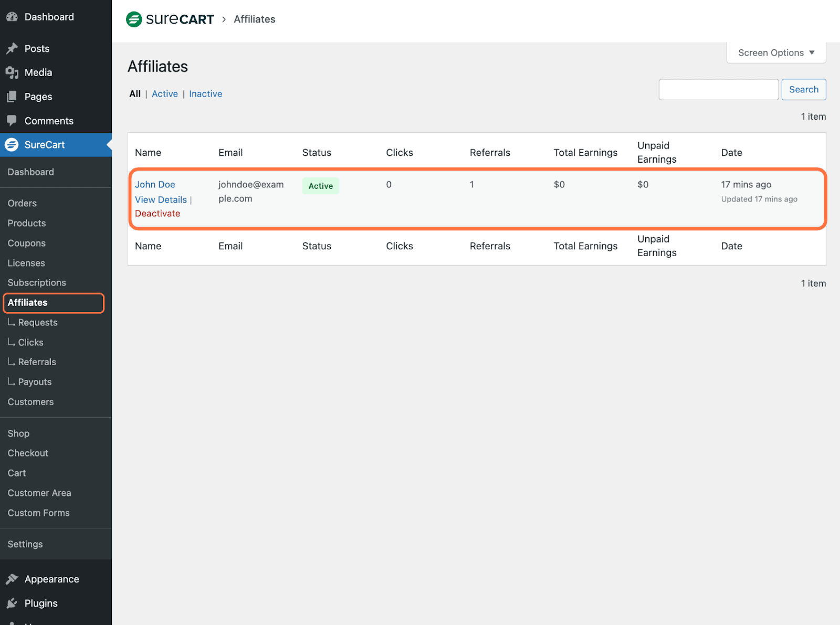
Task: Expand the Screen Options panel
Action: (775, 52)
